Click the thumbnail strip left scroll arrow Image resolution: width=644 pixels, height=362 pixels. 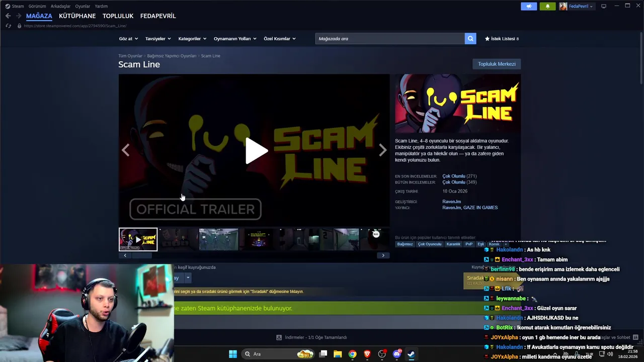coord(125,255)
